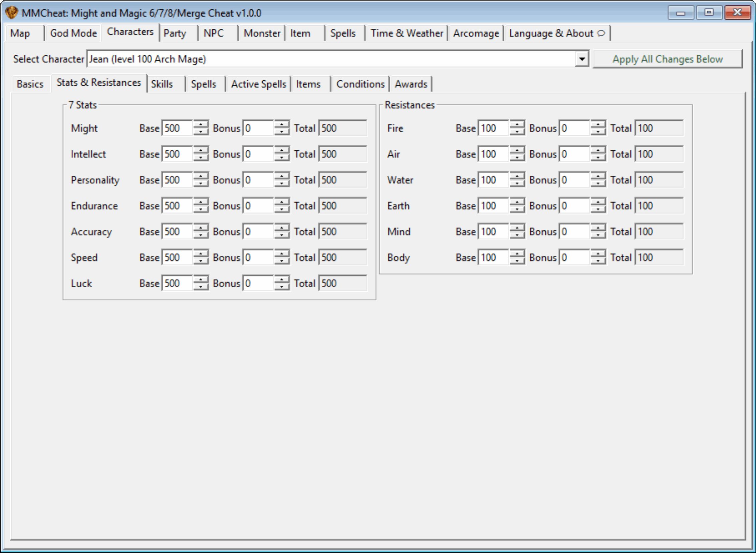Screen dimensions: 756x553
Task: Decrease Water Base resistance with down arrow
Action: click(517, 184)
